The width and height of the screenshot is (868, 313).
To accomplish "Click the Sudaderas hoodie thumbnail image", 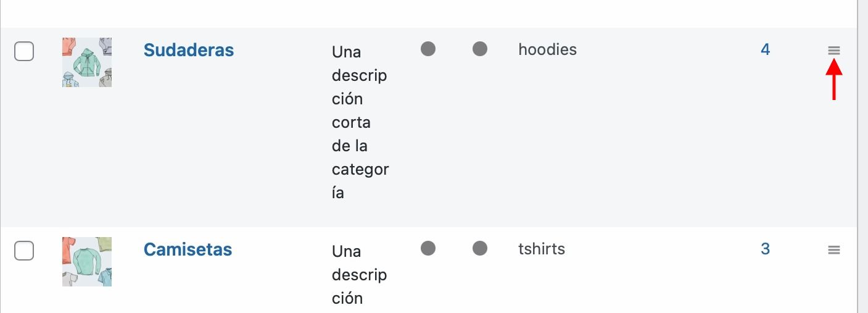I will [x=87, y=62].
